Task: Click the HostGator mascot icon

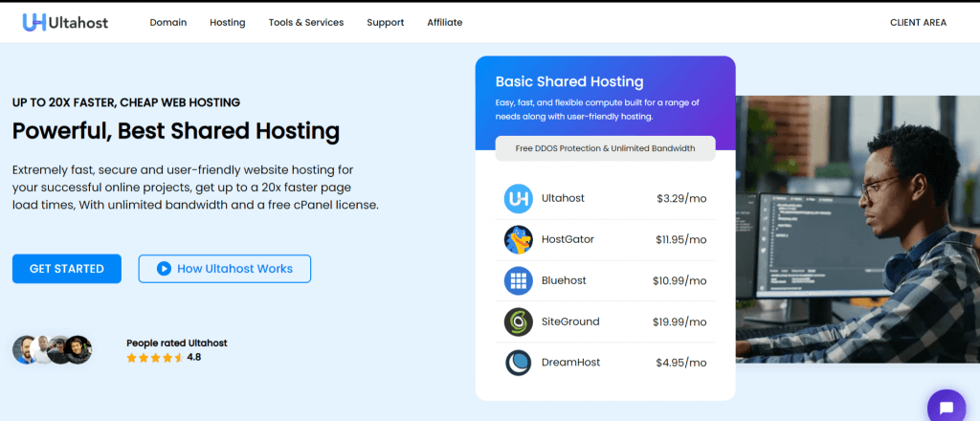Action: point(518,240)
